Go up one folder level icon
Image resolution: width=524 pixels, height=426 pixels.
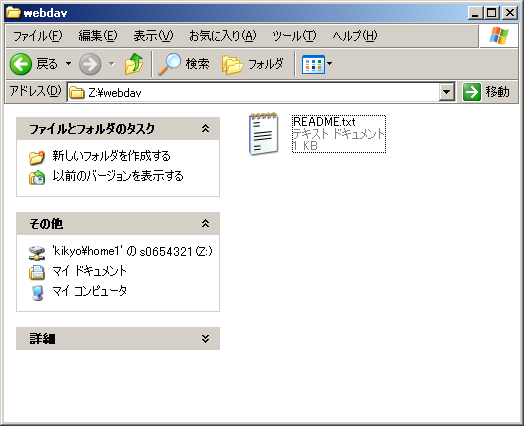click(134, 63)
